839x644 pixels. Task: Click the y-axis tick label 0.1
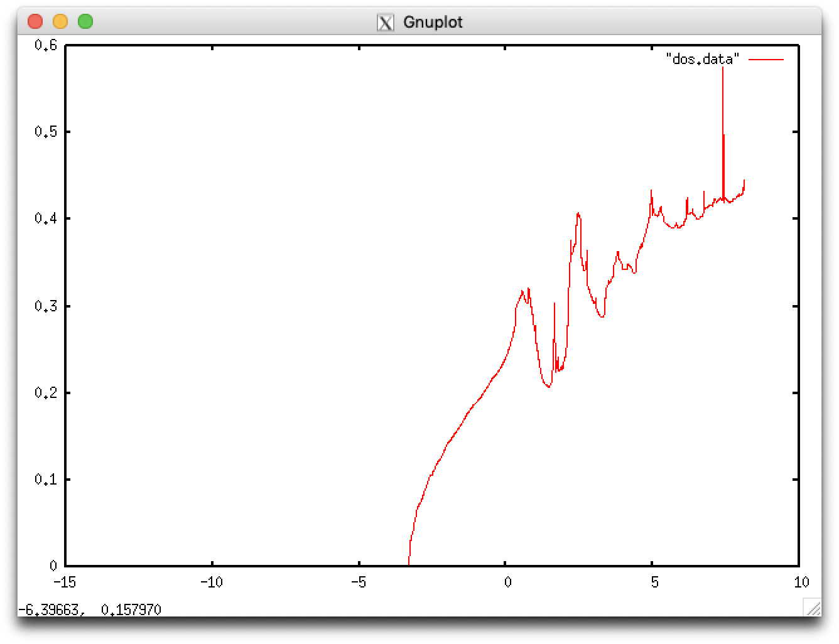coord(46,480)
